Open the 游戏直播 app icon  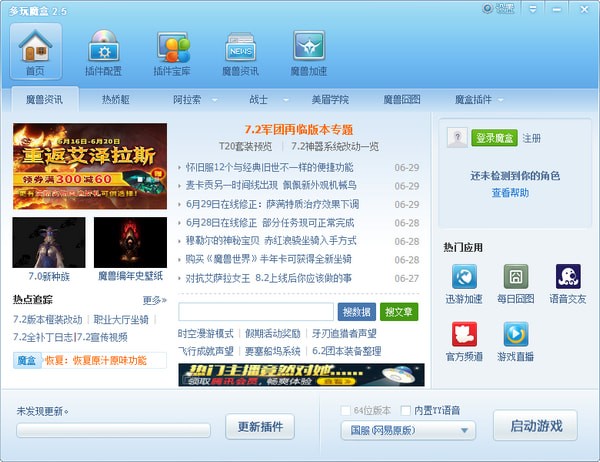(516, 334)
